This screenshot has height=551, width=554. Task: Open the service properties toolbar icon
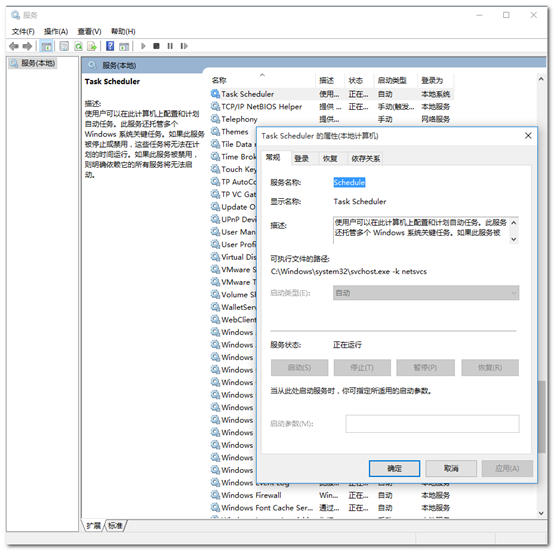pos(64,46)
